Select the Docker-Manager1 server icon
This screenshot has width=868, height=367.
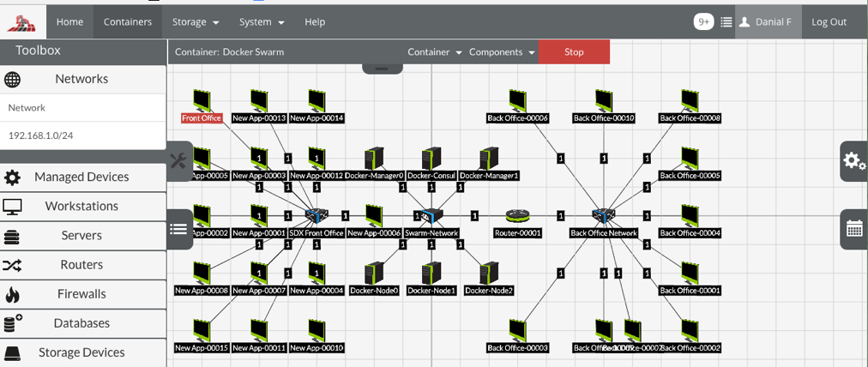[x=489, y=159]
